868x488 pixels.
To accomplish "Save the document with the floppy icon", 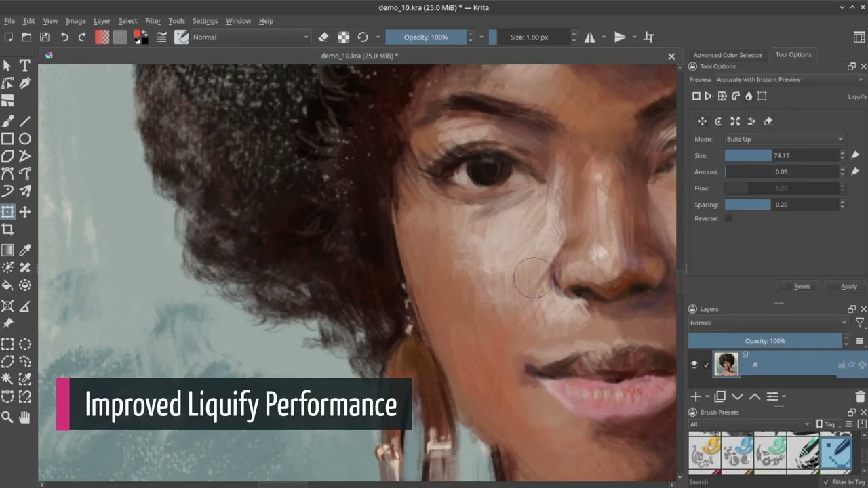I will (45, 37).
